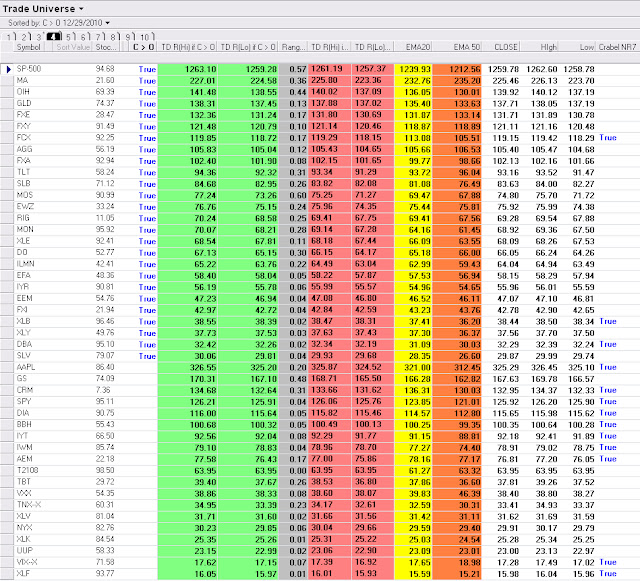Screen dimensions: 640x581
Task: Click the Crabel NR7 True for FCX
Action: 608,138
